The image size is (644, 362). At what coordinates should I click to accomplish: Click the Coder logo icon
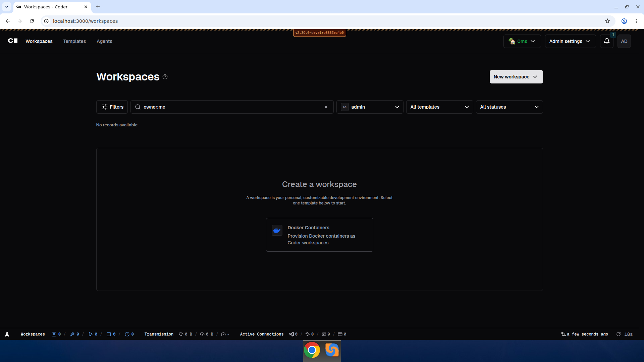(x=13, y=41)
